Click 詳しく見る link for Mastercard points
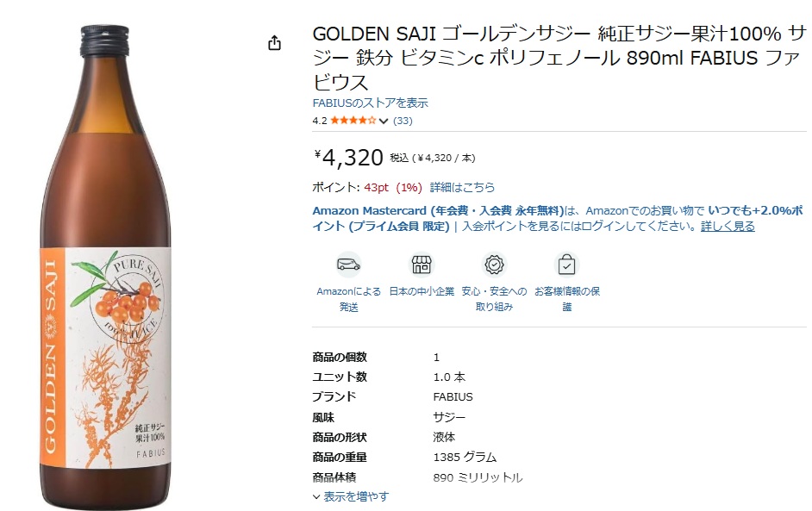 click(728, 226)
